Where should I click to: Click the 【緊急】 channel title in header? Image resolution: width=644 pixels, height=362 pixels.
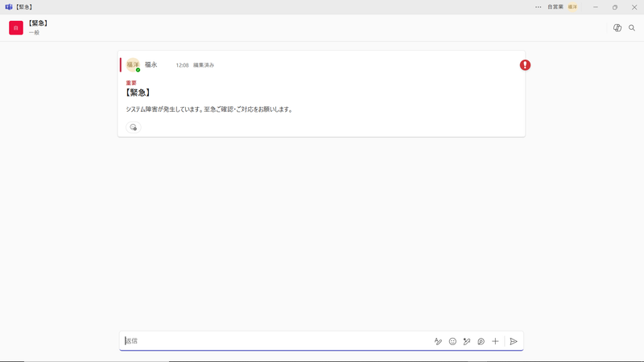[x=38, y=23]
